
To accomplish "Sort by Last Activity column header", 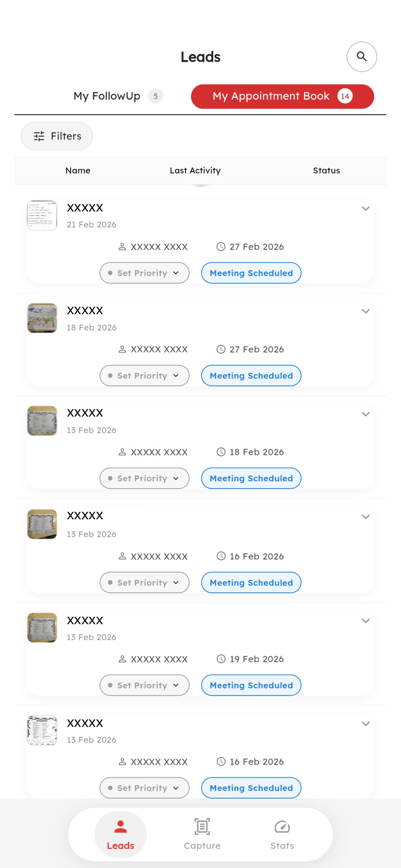I will [195, 170].
